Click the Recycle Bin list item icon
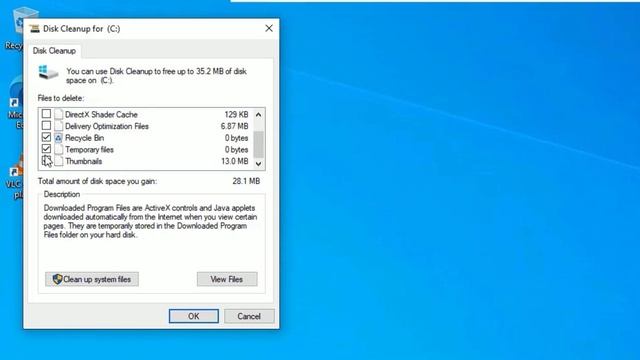 point(59,138)
